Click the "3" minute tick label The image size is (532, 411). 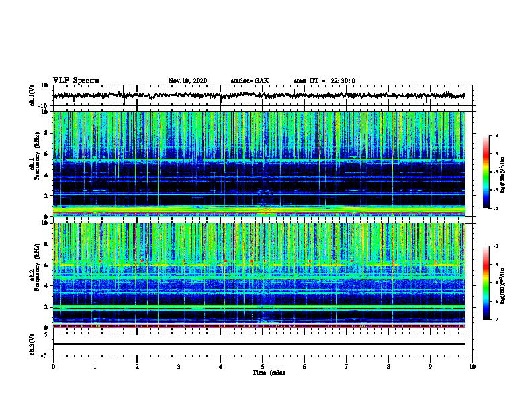coord(179,367)
